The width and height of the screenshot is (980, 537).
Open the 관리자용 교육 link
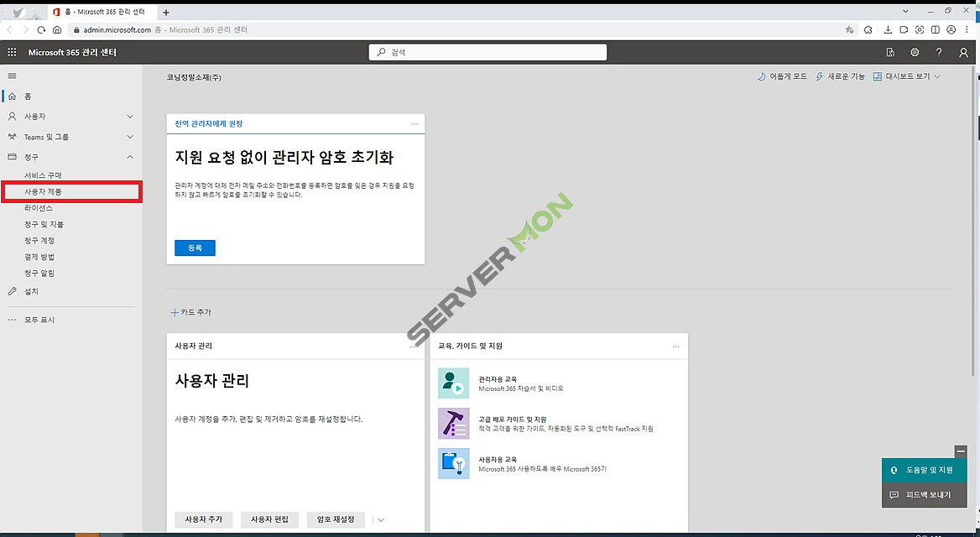click(498, 379)
